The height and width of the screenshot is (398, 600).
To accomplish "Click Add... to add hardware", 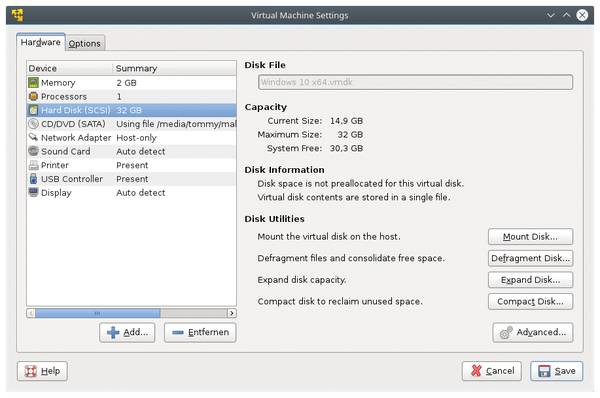I will (x=127, y=332).
